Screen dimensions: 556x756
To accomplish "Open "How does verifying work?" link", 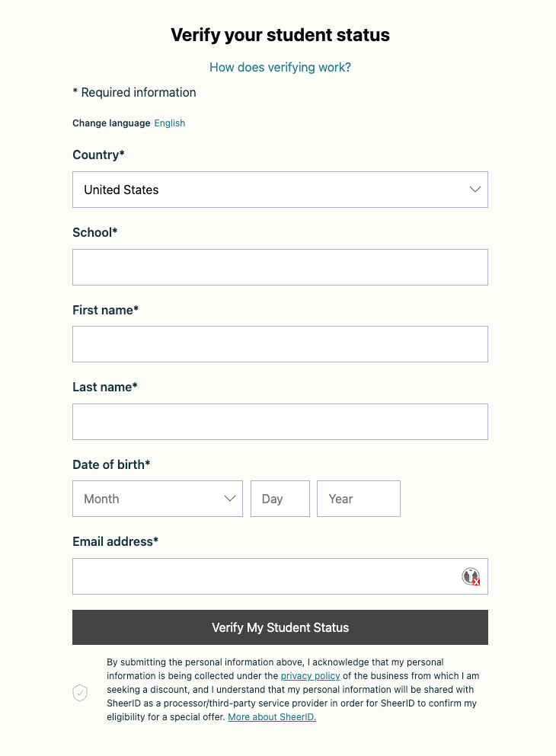I will coord(280,67).
